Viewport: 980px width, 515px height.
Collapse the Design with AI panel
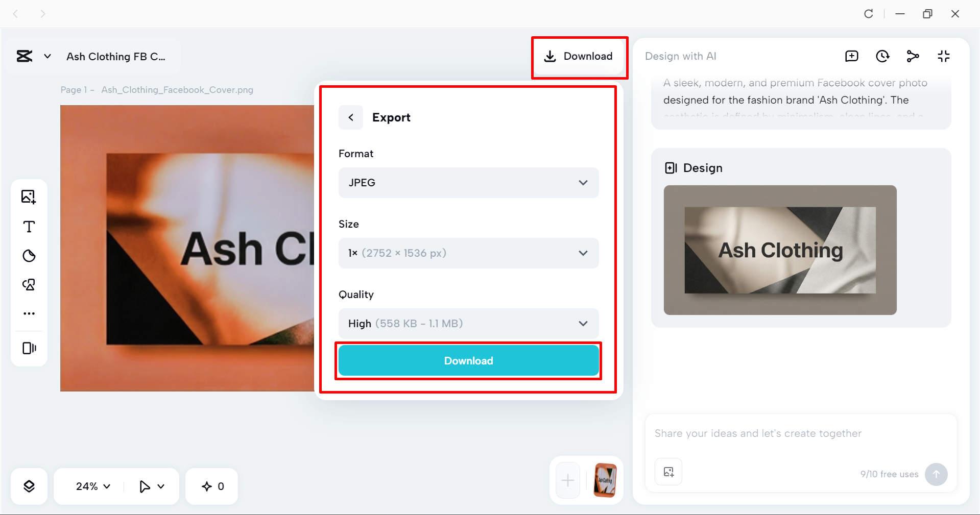tap(944, 56)
